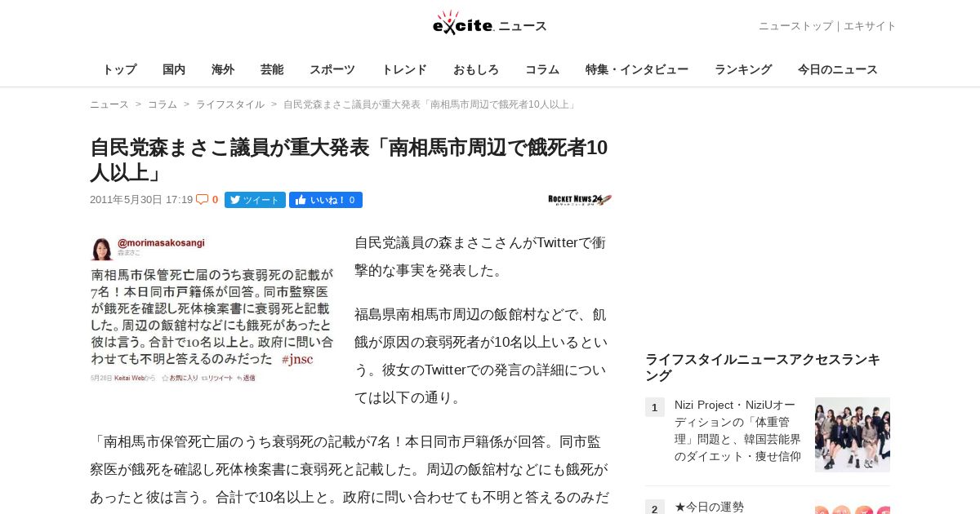
Task: Open the 今日のニュース navigation item
Action: pyautogui.click(x=838, y=70)
